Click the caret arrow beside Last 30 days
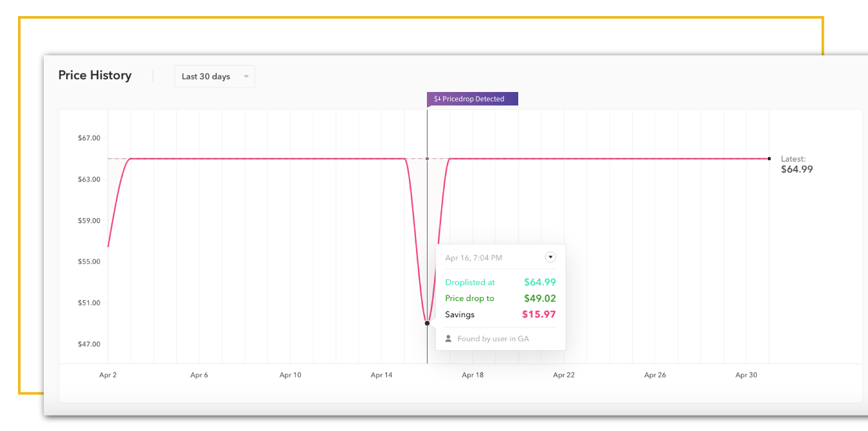Image resolution: width=868 pixels, height=431 pixels. point(246,77)
